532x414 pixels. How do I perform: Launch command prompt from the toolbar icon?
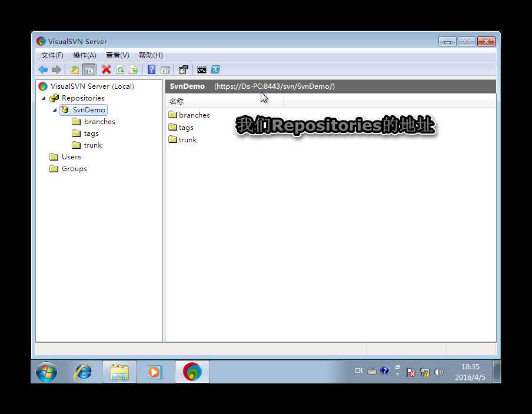tap(201, 70)
